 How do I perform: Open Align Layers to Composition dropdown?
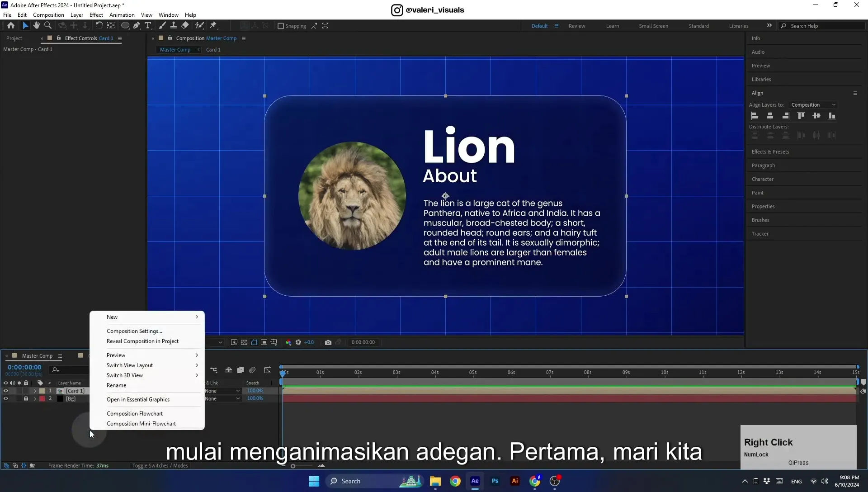813,105
